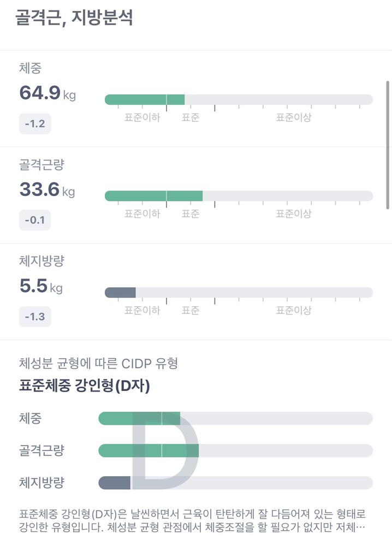
Task: Click the green 골격근량 bar beside 33.6 kg
Action: pyautogui.click(x=153, y=195)
